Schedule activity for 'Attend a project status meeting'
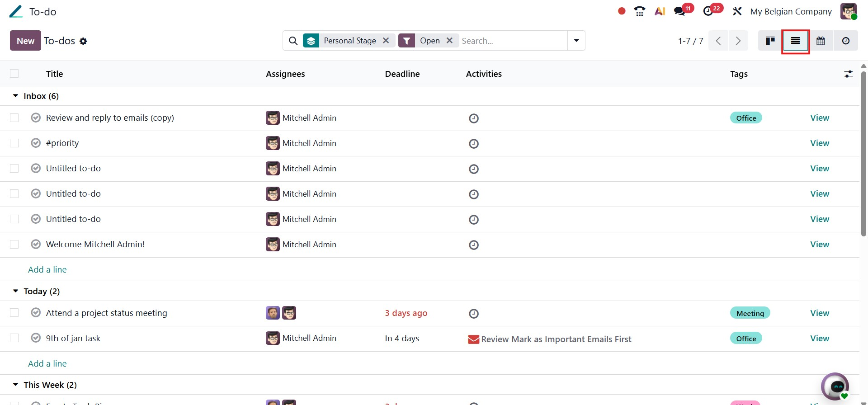868x405 pixels. [474, 314]
